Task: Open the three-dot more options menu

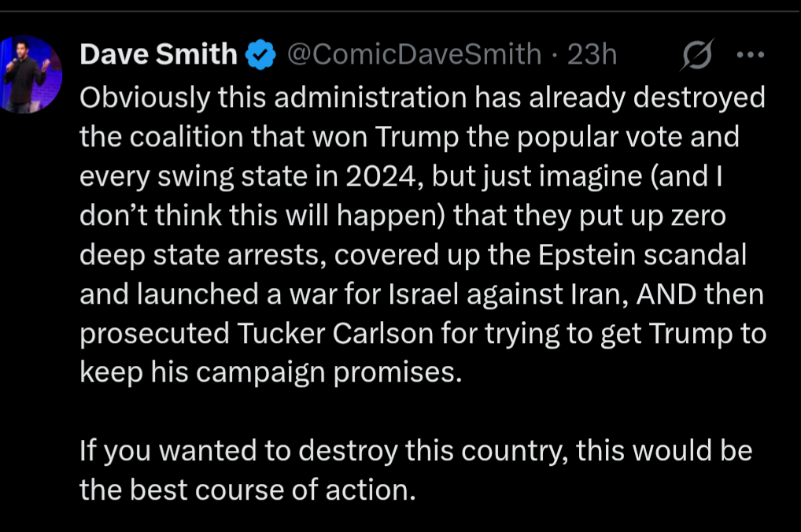Action: coord(750,54)
